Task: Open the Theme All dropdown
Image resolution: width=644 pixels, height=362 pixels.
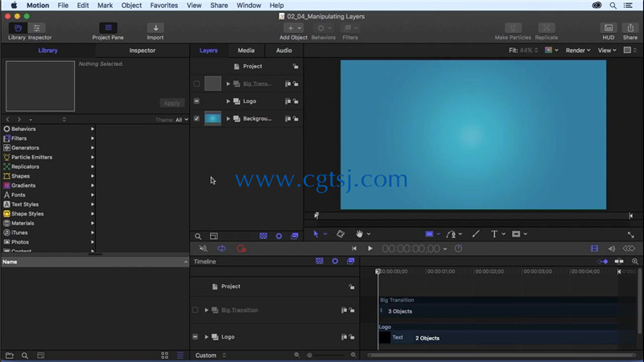Action: pos(182,120)
